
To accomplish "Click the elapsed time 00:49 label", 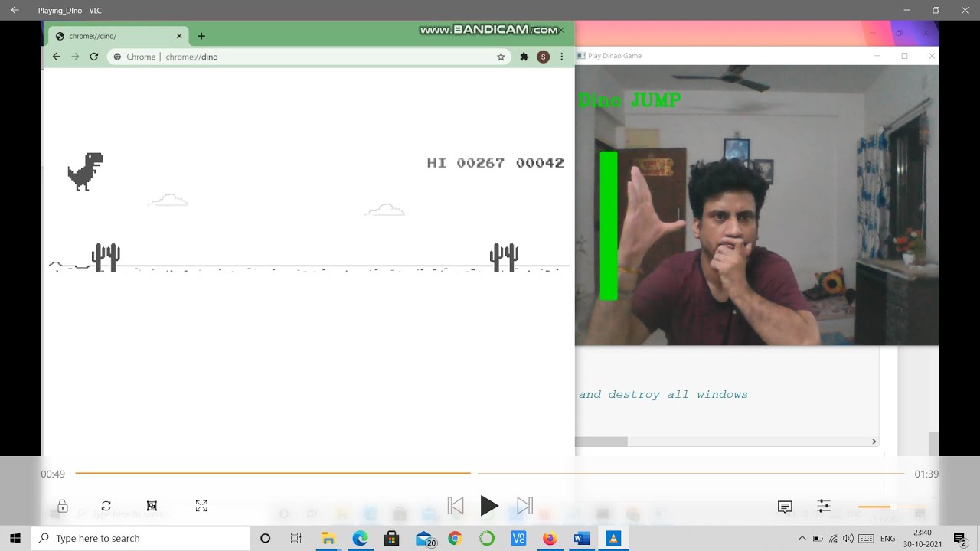I will point(53,474).
